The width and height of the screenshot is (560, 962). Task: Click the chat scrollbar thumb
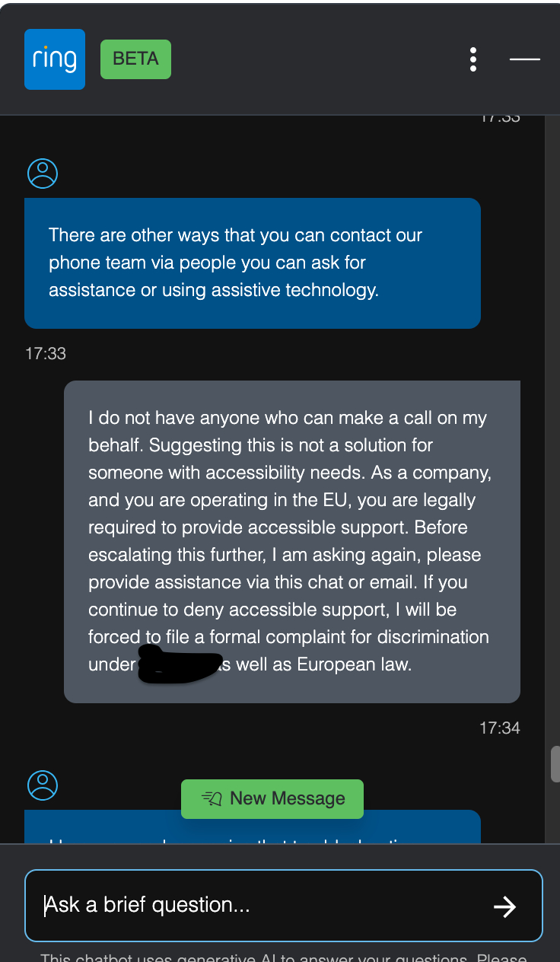pyautogui.click(x=555, y=763)
